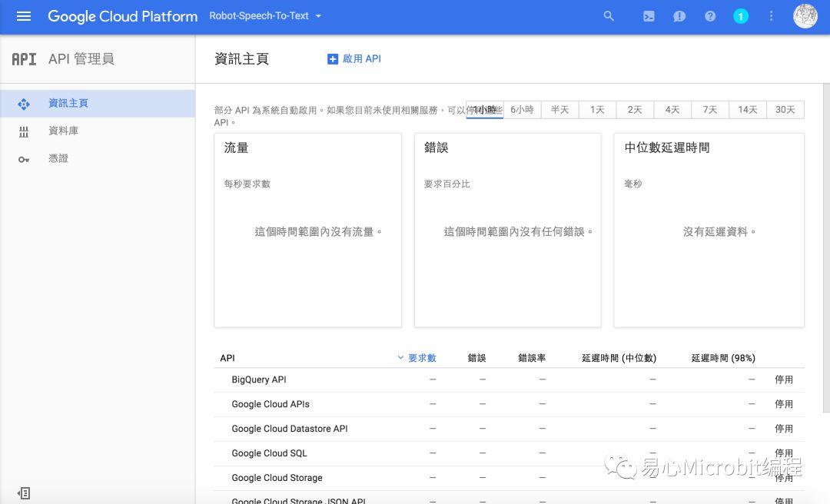
Task: Select the 2天 time range tab
Action: click(635, 110)
